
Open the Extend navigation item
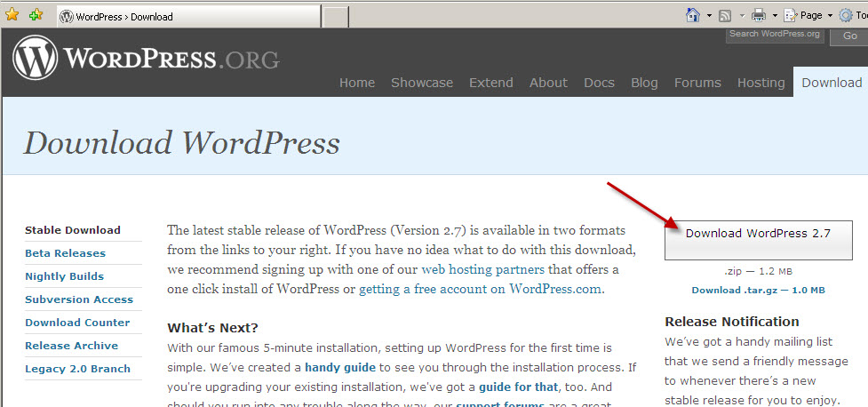pos(491,83)
